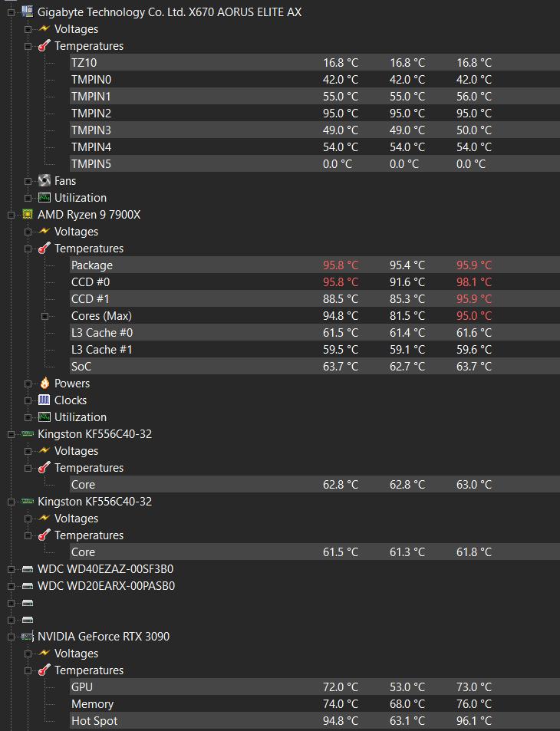
Task: Click the Gigabyte motherboard icon
Action: pos(28,12)
